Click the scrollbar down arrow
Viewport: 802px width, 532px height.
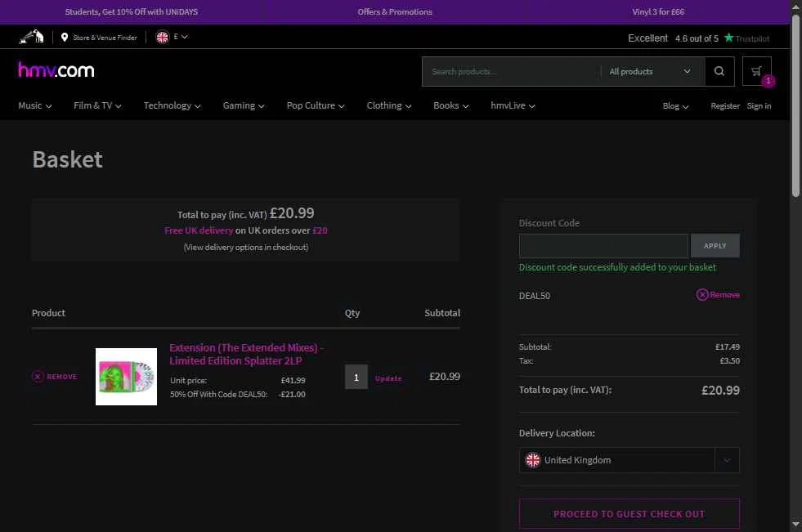coord(795,525)
